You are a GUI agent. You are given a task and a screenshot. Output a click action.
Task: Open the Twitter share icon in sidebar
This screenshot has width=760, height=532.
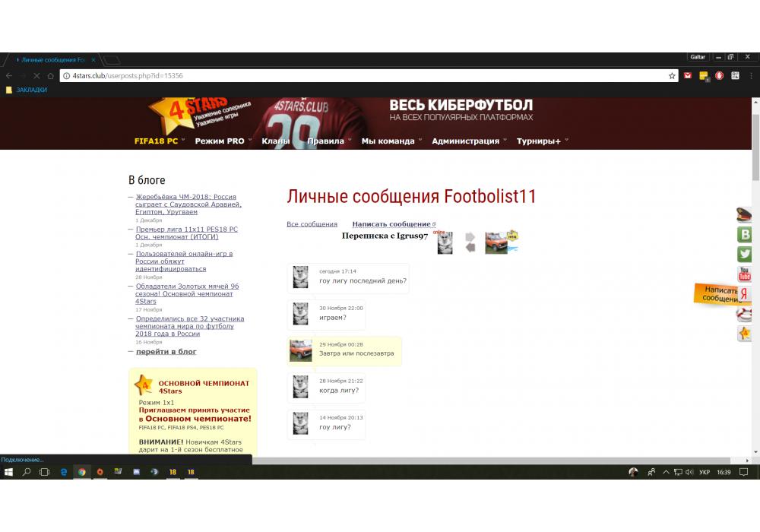[x=745, y=255]
